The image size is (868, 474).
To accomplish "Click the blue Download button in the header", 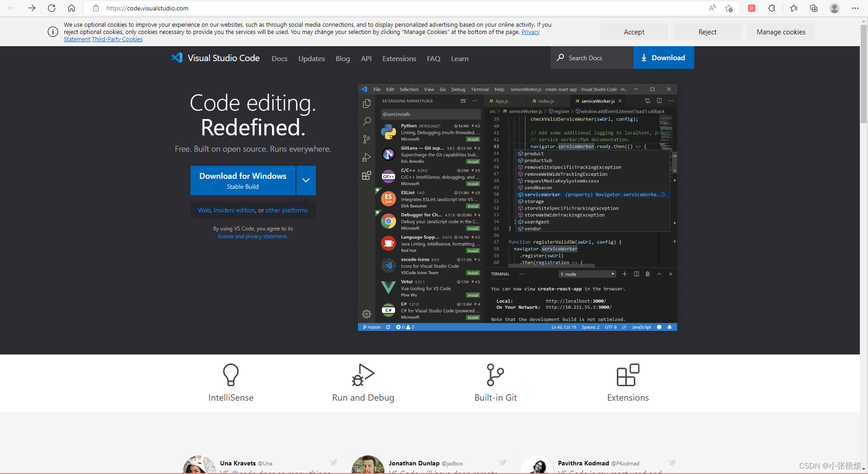I will [x=663, y=57].
